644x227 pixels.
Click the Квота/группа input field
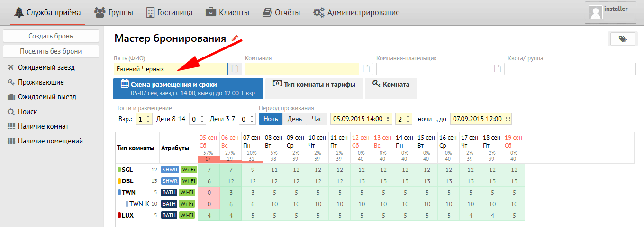point(571,69)
